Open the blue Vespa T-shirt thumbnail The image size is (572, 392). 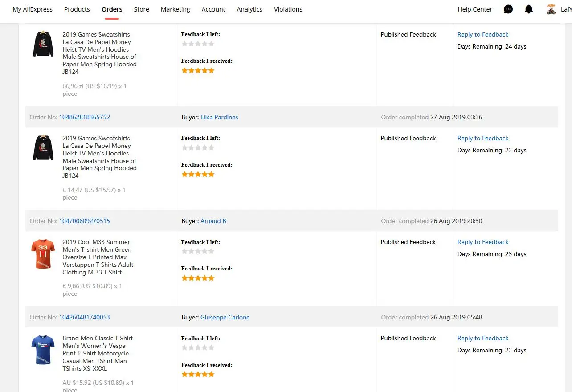43,350
